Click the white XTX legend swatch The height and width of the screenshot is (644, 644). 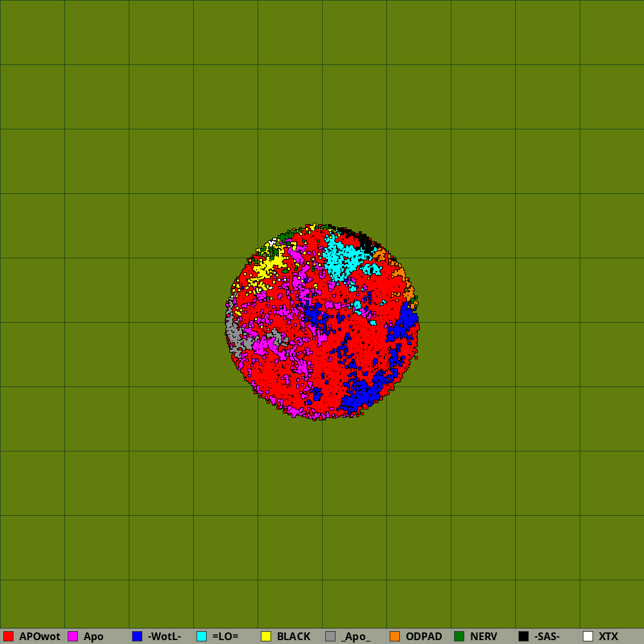pos(588,636)
